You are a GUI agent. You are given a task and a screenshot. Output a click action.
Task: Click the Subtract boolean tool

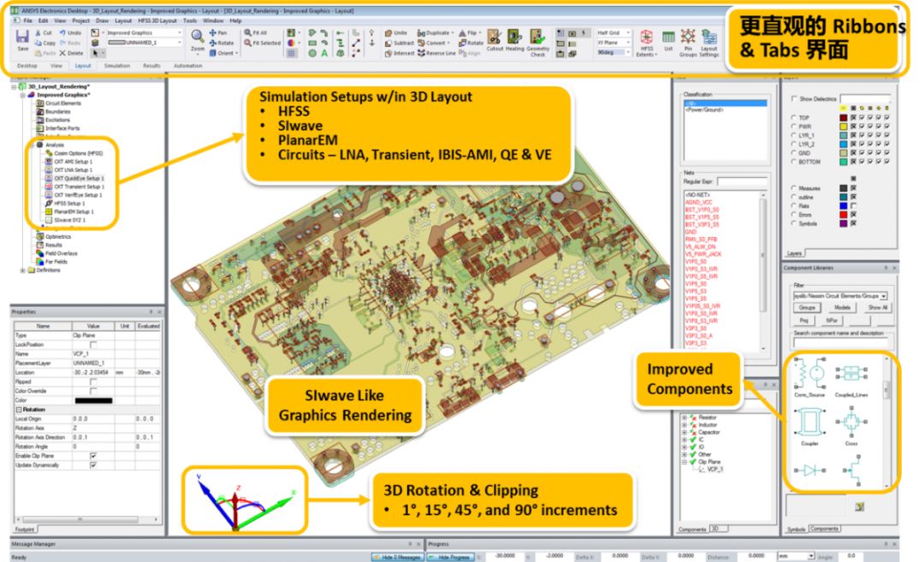point(400,43)
